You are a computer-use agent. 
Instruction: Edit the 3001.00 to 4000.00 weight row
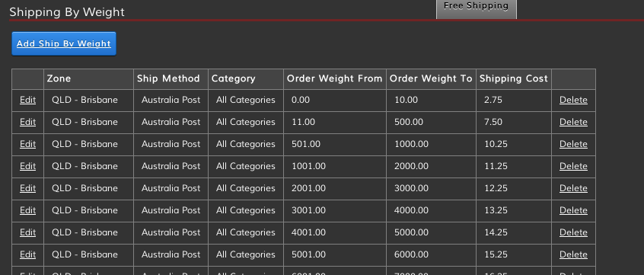click(x=27, y=210)
